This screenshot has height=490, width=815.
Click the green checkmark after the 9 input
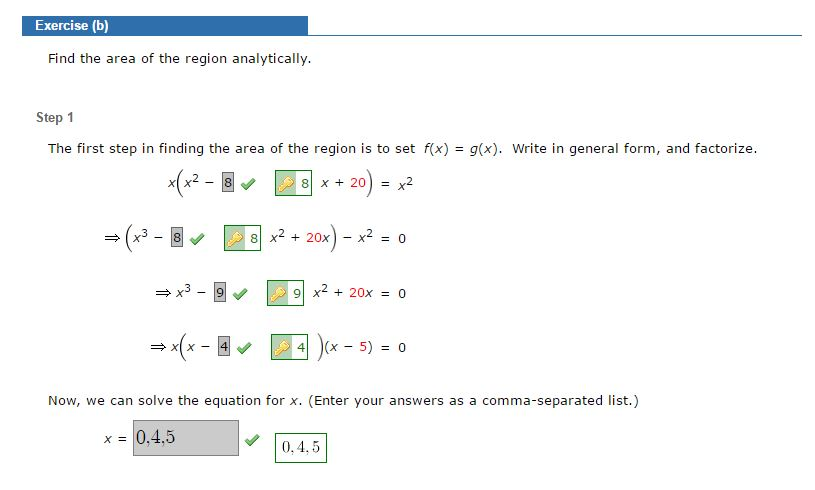240,294
